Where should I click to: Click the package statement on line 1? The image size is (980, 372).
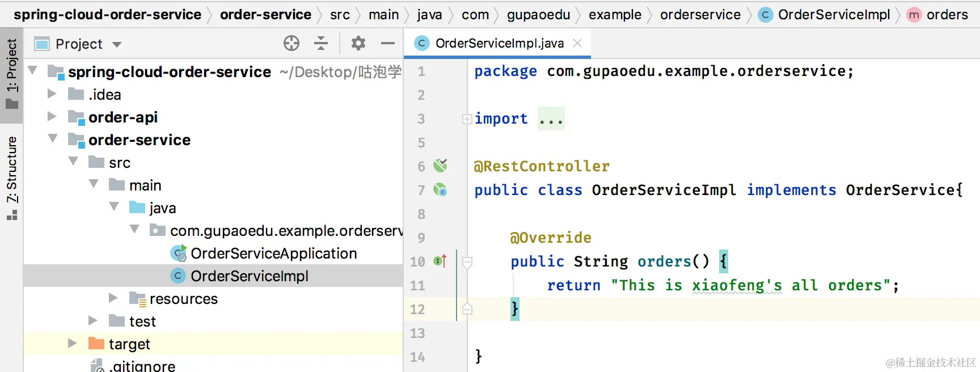coord(664,71)
